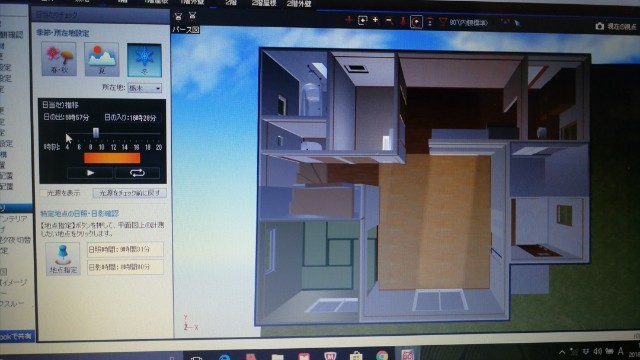Click the red crosshair plus toolbar icon
This screenshot has height=360, width=640.
pos(349,20)
